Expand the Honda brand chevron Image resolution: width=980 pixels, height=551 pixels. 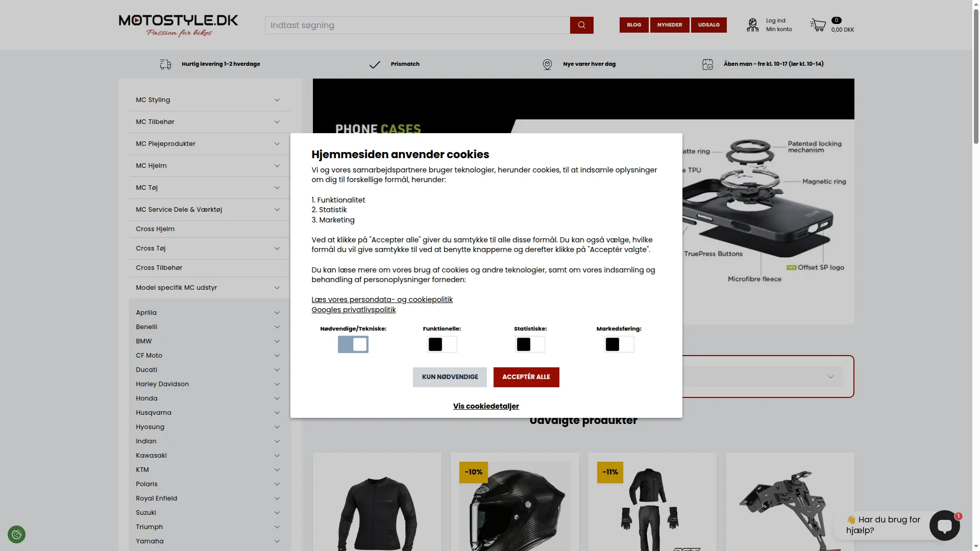[277, 398]
